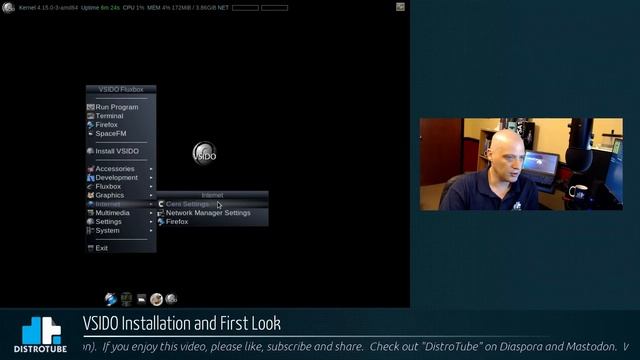
Task: Click the SpaceFM icon in the Fluxbox menu
Action: coord(91,133)
